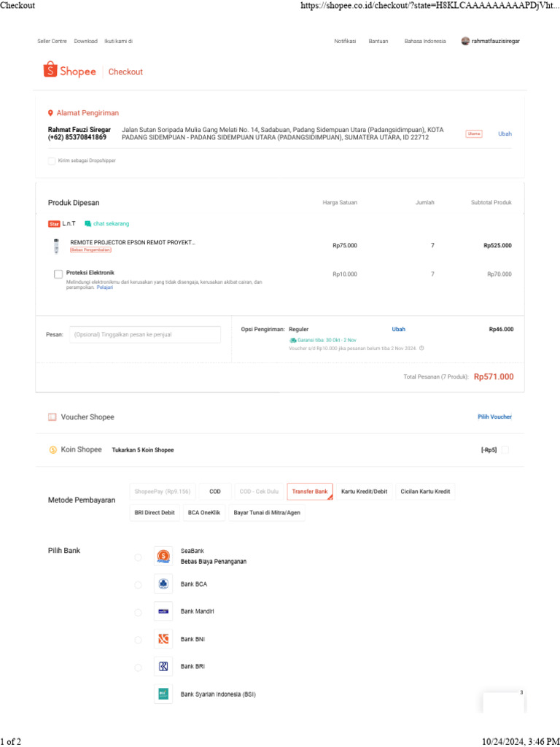Click the Bank Syariah Indonesia logo icon
The height and width of the screenshot is (747, 560).
pos(163,694)
